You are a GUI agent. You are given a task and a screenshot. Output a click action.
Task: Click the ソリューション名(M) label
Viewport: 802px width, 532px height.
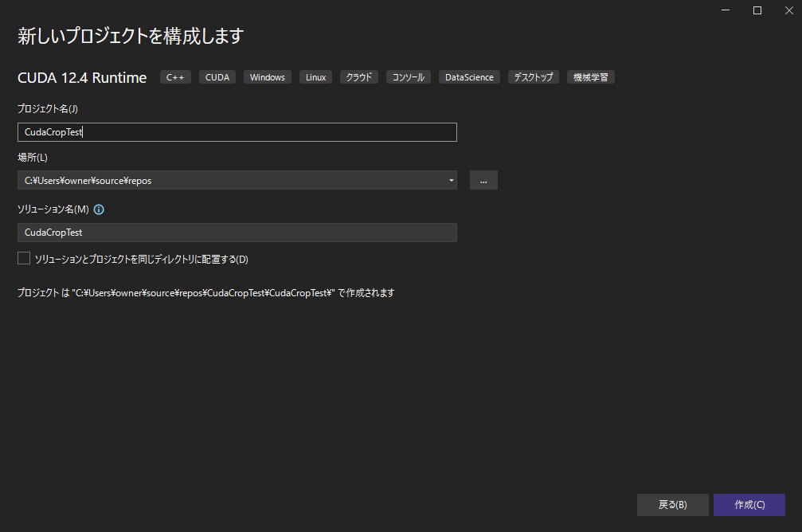pos(53,209)
